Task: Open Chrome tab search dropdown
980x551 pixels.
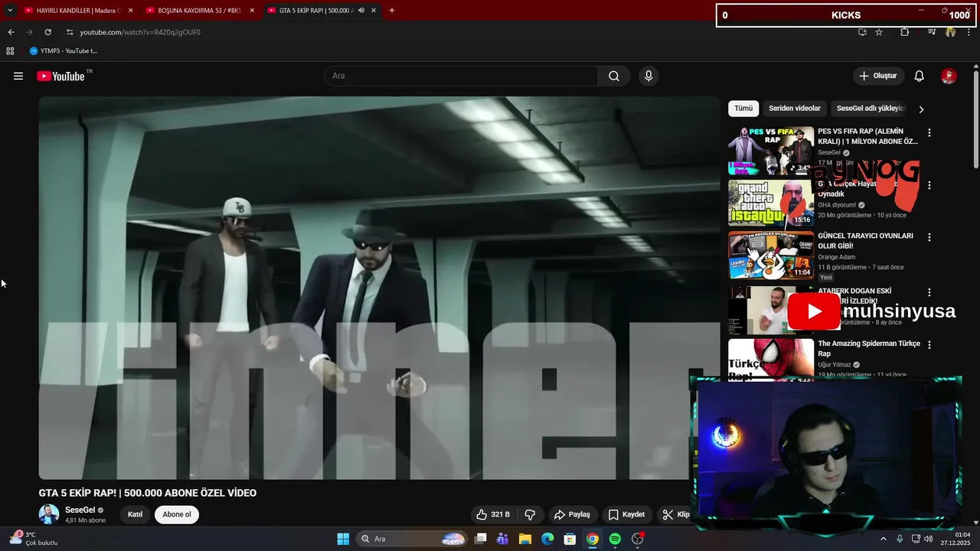Action: point(10,11)
